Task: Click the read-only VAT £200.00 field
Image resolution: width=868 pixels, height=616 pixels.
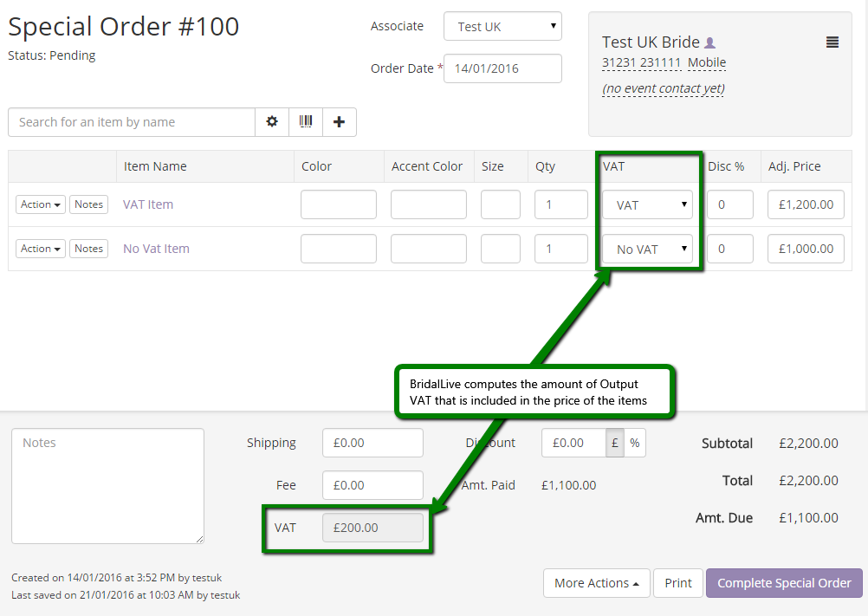Action: [x=372, y=528]
